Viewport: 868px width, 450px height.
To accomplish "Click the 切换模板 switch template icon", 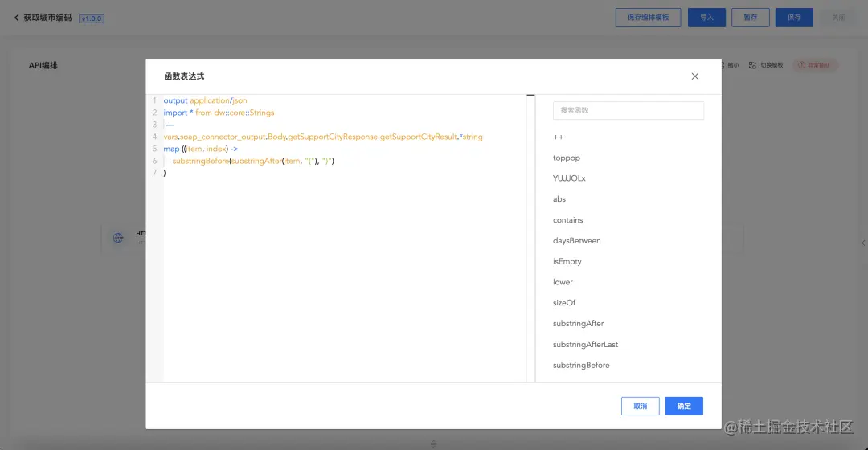I will point(752,65).
